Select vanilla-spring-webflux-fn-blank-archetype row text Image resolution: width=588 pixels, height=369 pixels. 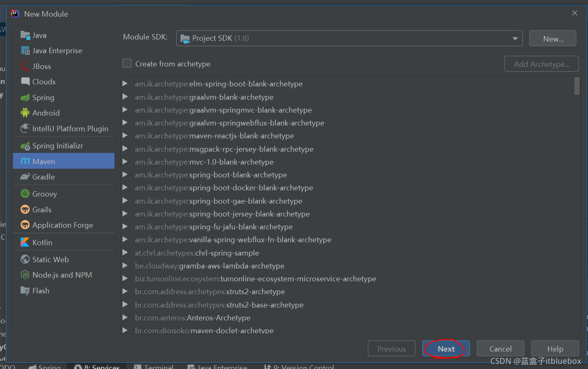point(233,239)
